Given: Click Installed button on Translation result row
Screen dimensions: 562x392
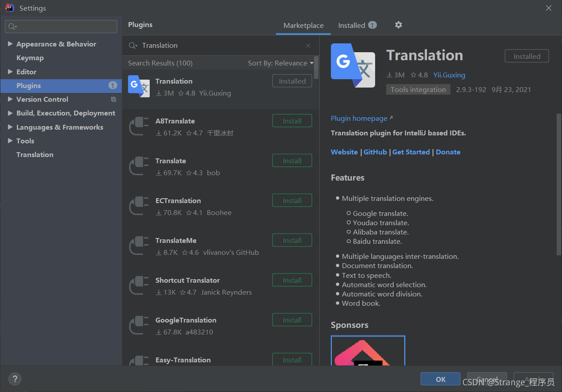Looking at the screenshot, I should (x=292, y=81).
